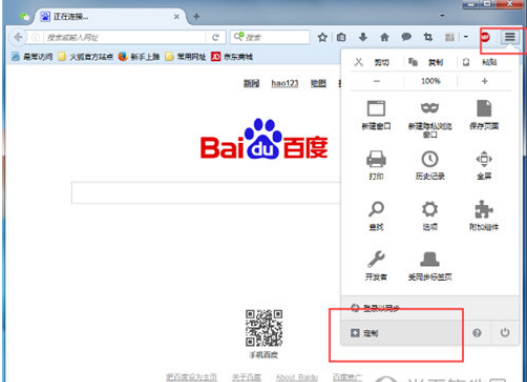Open 京东商城 bookmark
This screenshot has width=527, height=382.
coord(232,57)
